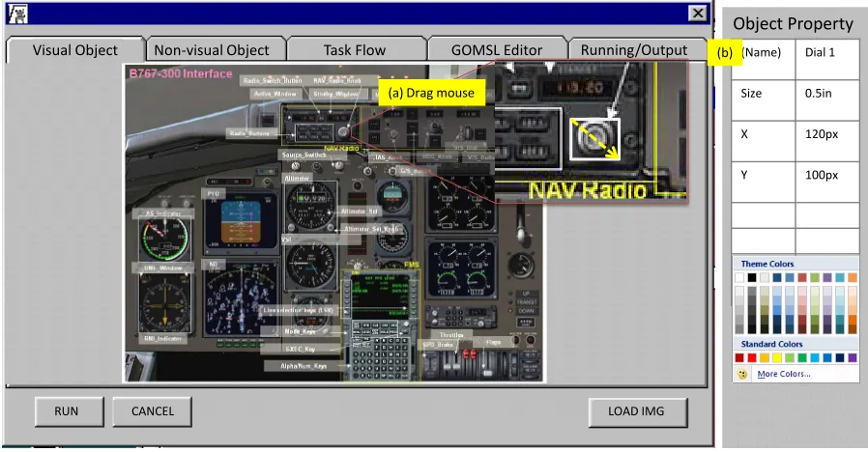Viewport: 868px width, 452px height.
Task: Pick the orange theme color in top row
Action: coord(853,277)
